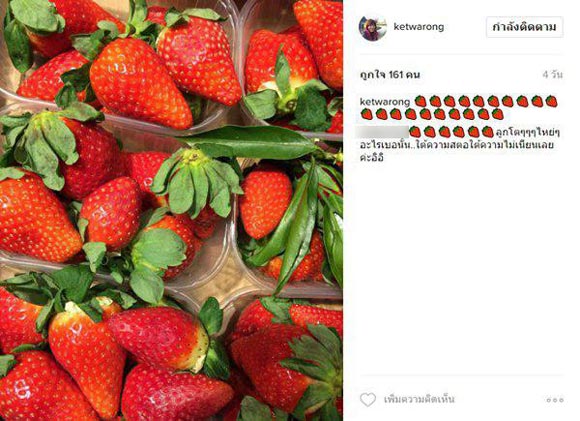
Task: Open the three-dot more options menu
Action: (555, 400)
